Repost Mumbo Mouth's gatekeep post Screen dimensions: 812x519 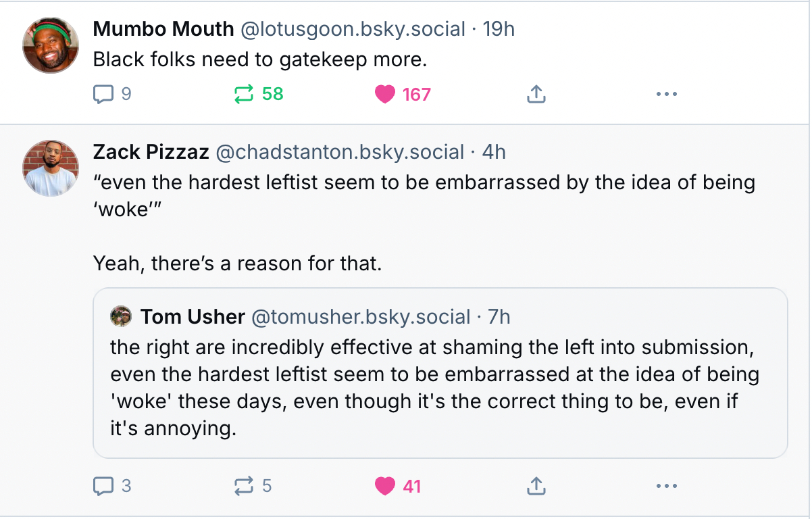tap(243, 95)
